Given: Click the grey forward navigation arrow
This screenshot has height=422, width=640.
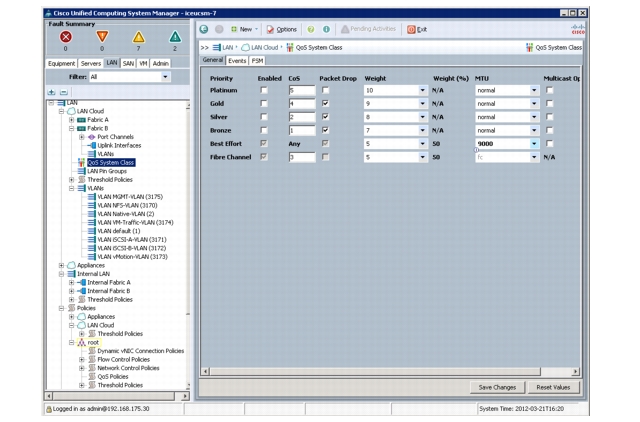Looking at the screenshot, I should (x=219, y=29).
